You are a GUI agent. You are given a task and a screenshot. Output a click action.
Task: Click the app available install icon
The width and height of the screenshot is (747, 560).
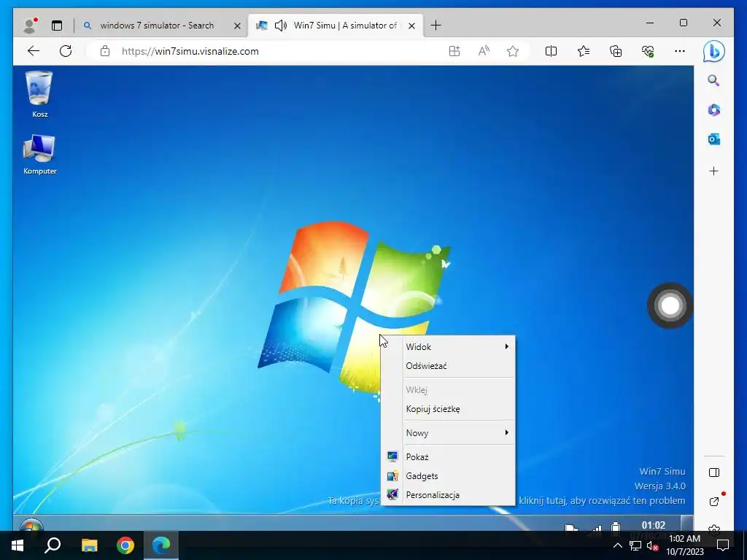point(454,51)
